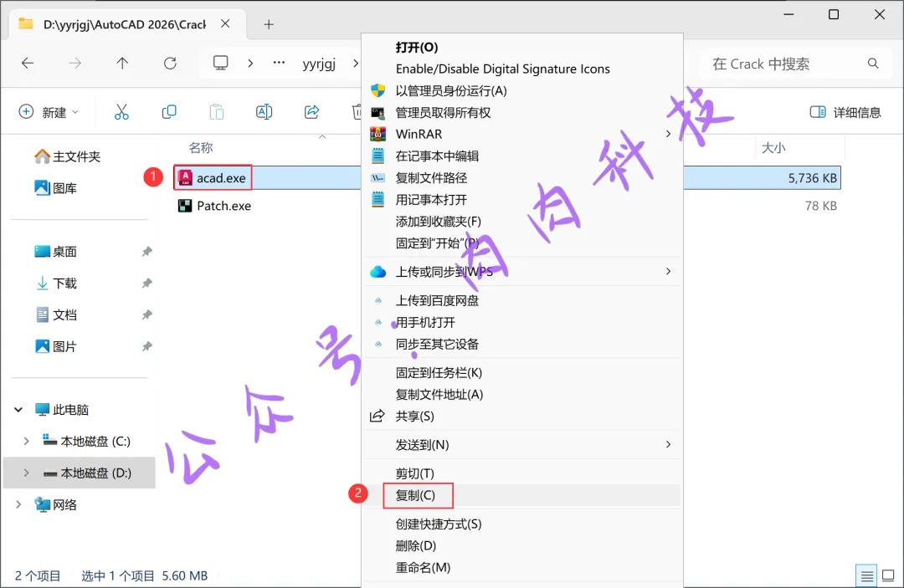Image resolution: width=904 pixels, height=588 pixels.
Task: Choose 同步至其它设备
Action: pyautogui.click(x=437, y=344)
